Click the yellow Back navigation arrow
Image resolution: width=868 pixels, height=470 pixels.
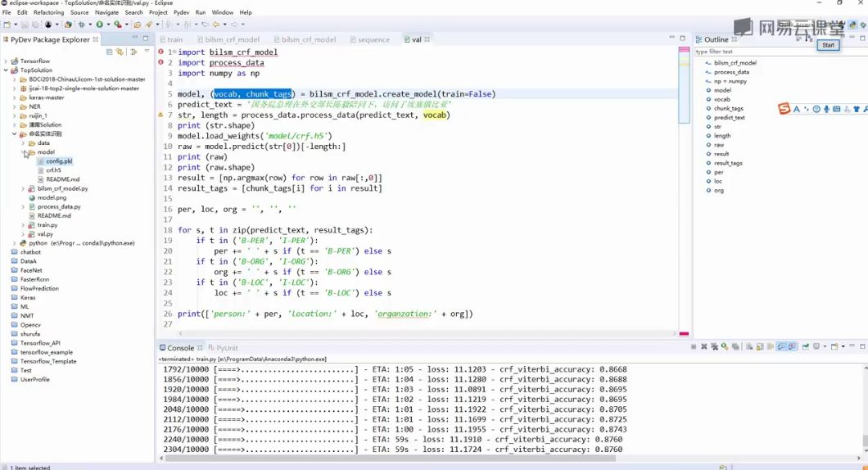[216, 25]
